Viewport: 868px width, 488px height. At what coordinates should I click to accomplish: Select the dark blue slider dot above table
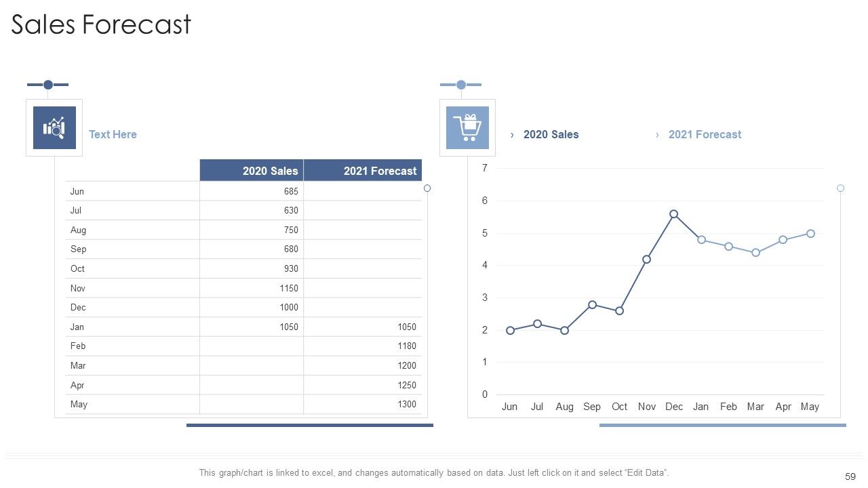(x=48, y=85)
